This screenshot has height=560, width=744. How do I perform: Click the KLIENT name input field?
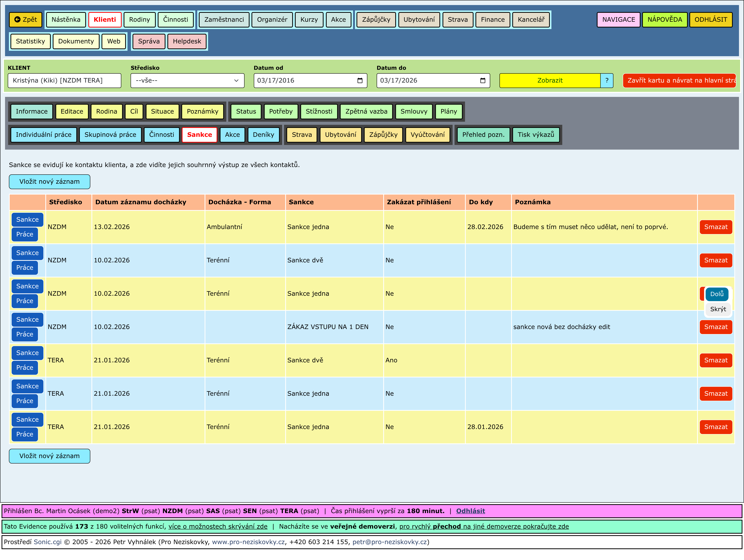tap(64, 80)
